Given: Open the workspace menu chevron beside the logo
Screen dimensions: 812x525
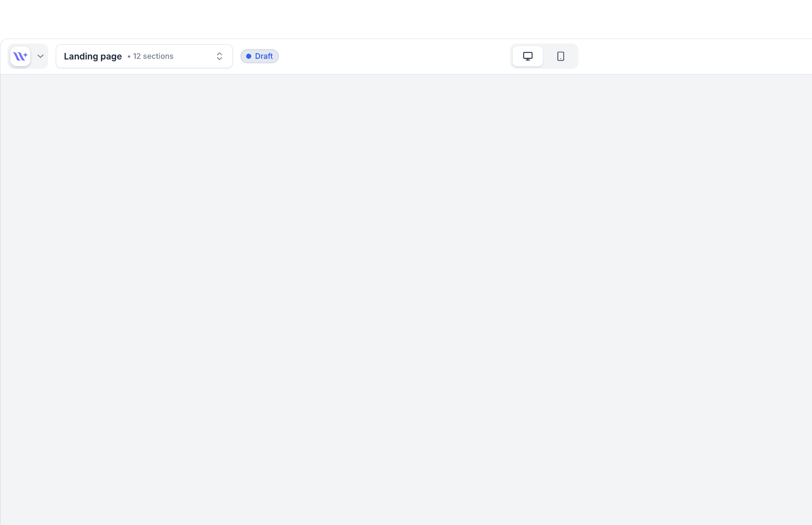Looking at the screenshot, I should coord(41,56).
